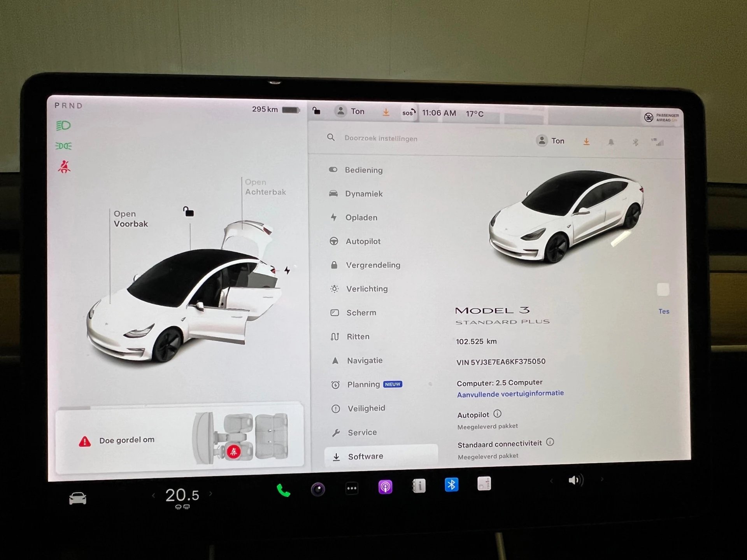Select the Software menu item
Screen dimensions: 747x560
(x=381, y=456)
